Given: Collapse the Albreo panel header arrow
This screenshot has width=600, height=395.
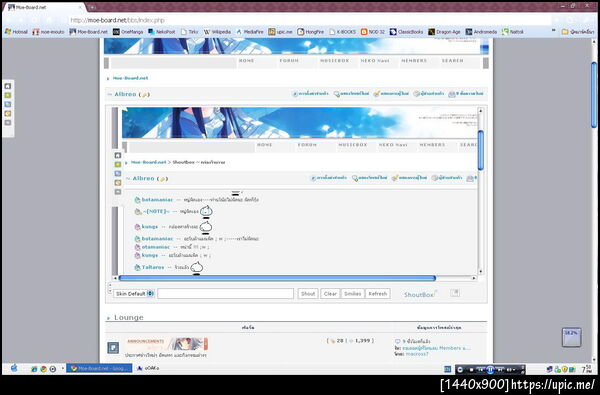Looking at the screenshot, I should pos(109,94).
